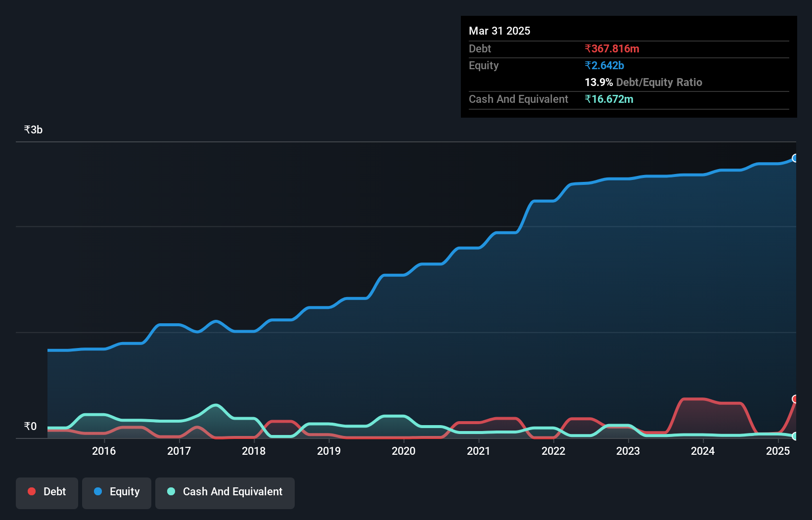Screen dimensions: 812x520
Task: Click the ₹3b y-axis label
Action: [34, 130]
